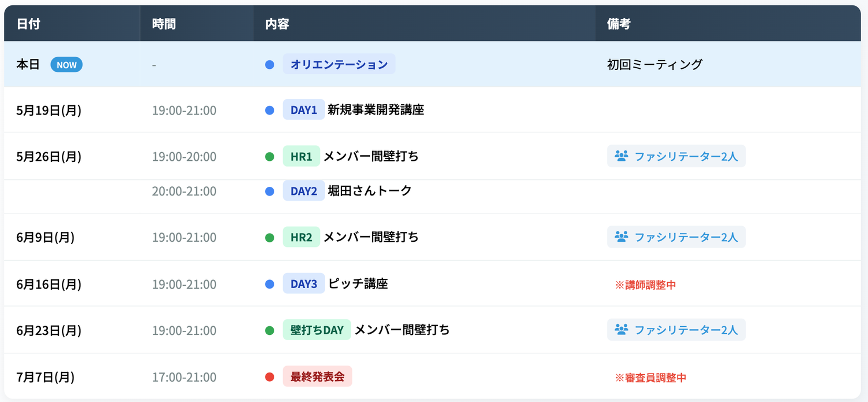The width and height of the screenshot is (868, 402).
Task: Click the ※講師調整中 note
Action: (645, 285)
